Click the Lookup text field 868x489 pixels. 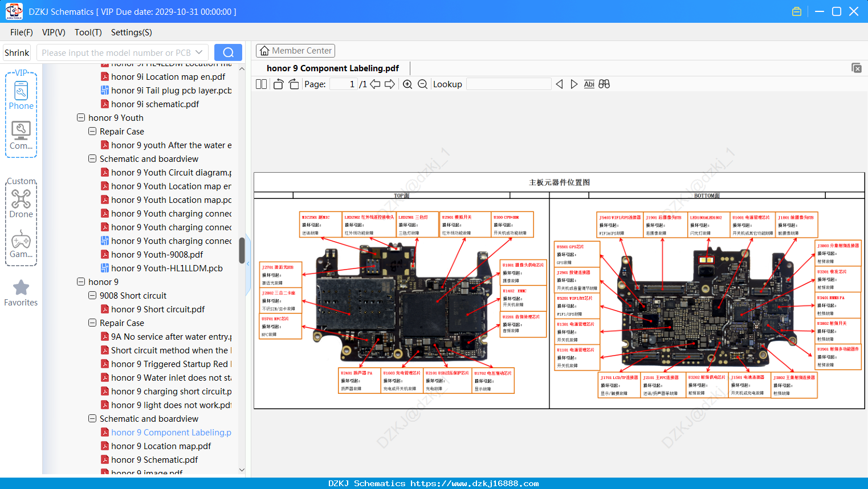[x=509, y=84]
